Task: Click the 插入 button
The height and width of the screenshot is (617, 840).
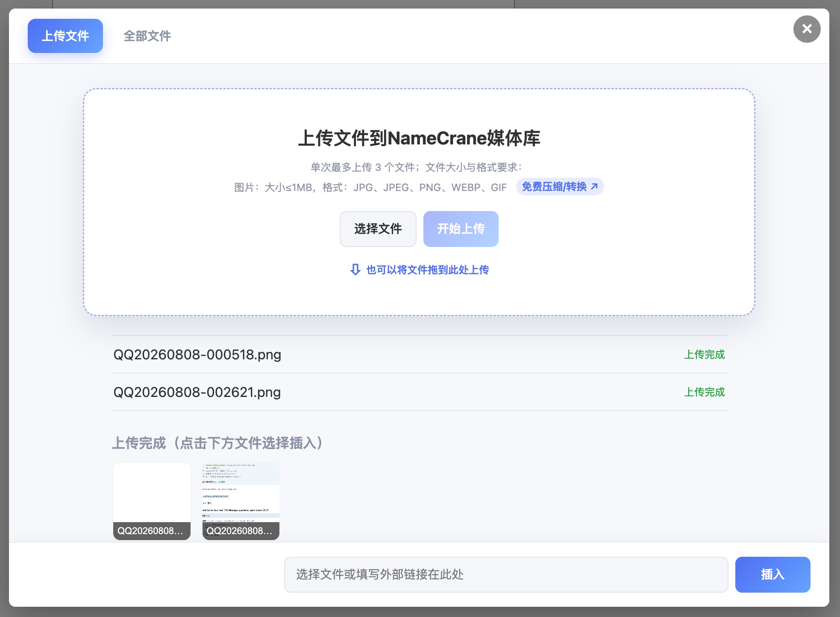Action: 772,575
